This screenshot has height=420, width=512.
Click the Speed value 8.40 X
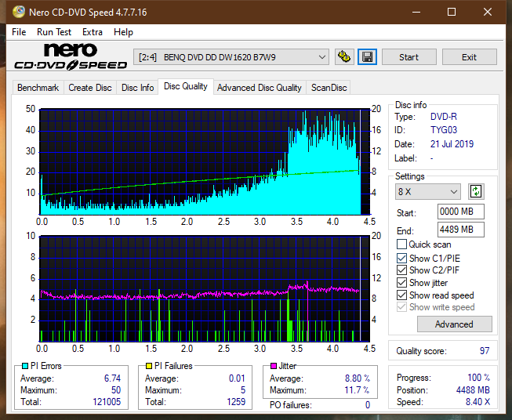click(x=478, y=402)
